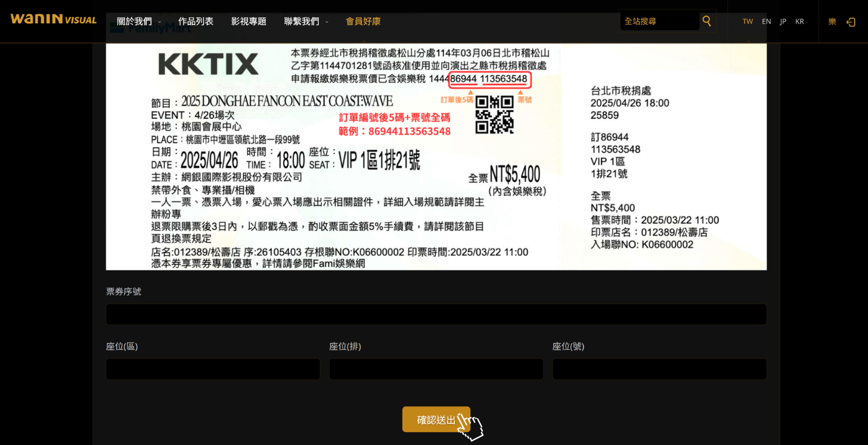Click the 座位(區) input field
The height and width of the screenshot is (445, 868).
point(213,369)
